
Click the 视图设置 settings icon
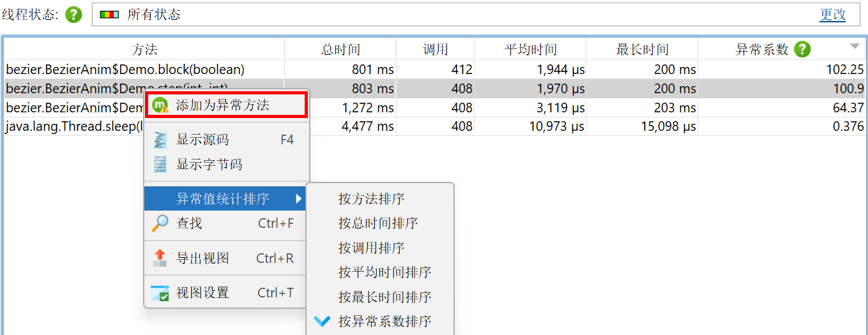pos(160,293)
